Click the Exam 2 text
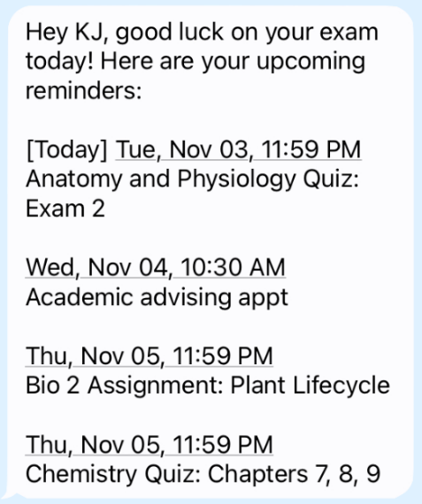This screenshot has width=422, height=504. (x=65, y=209)
